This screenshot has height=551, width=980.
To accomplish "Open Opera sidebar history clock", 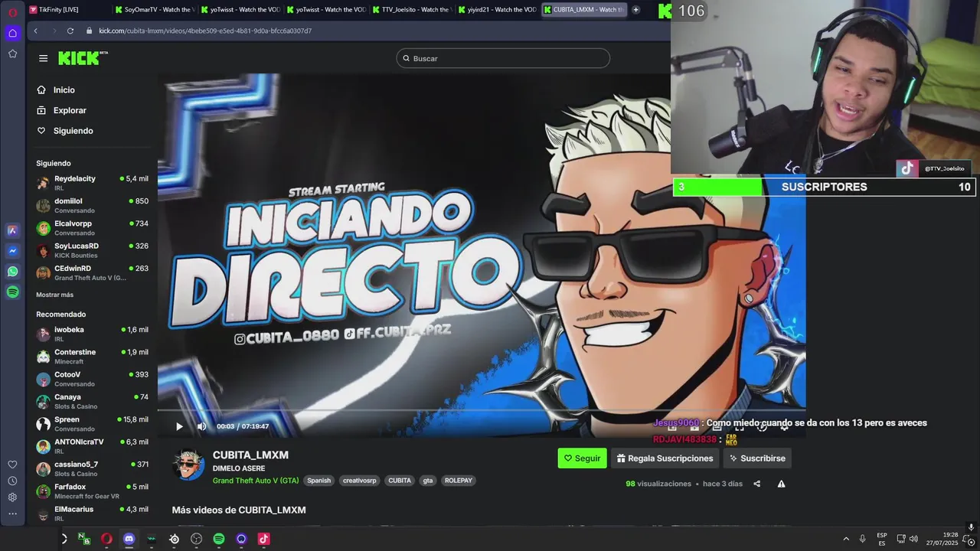I will click(x=12, y=481).
